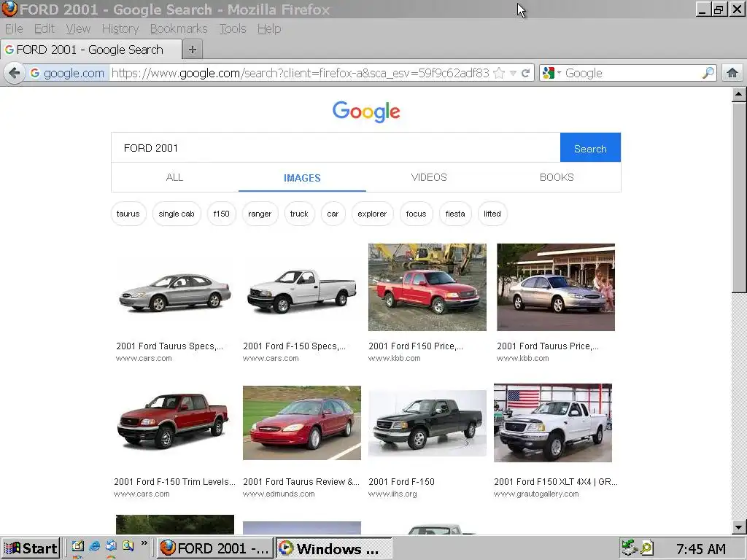
Task: Reload the page using the refresh icon
Action: coord(525,73)
